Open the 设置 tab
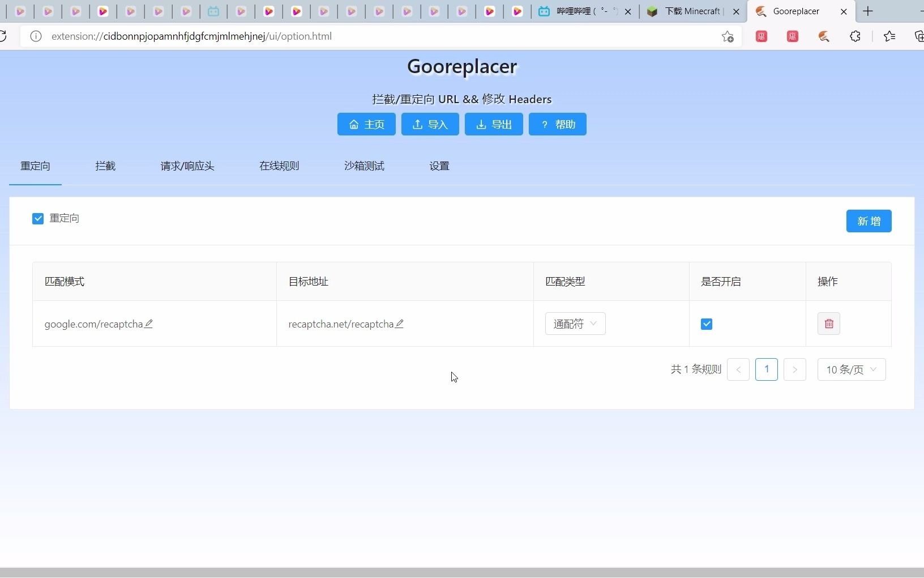 pos(439,166)
